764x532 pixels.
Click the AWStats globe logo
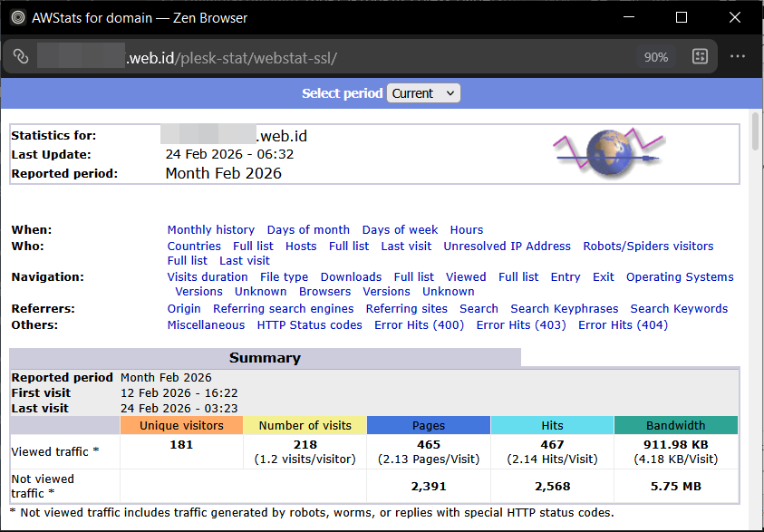[608, 153]
